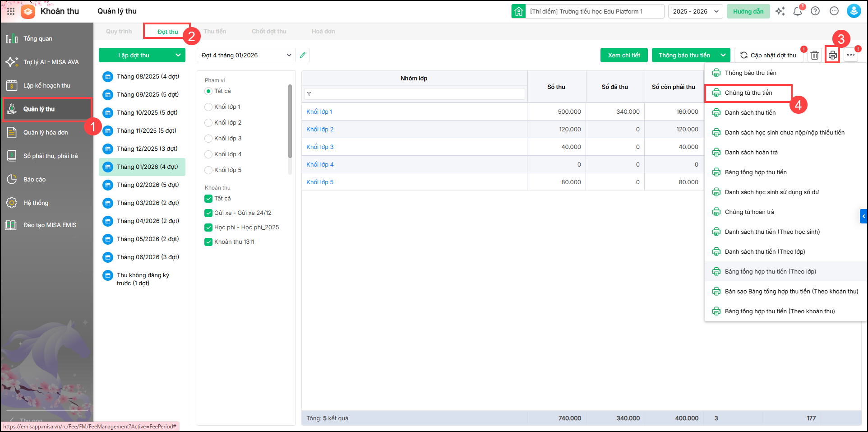Uncheck the Khoản thu 1311 checkbox
Viewport: 868px width, 432px height.
pos(208,242)
